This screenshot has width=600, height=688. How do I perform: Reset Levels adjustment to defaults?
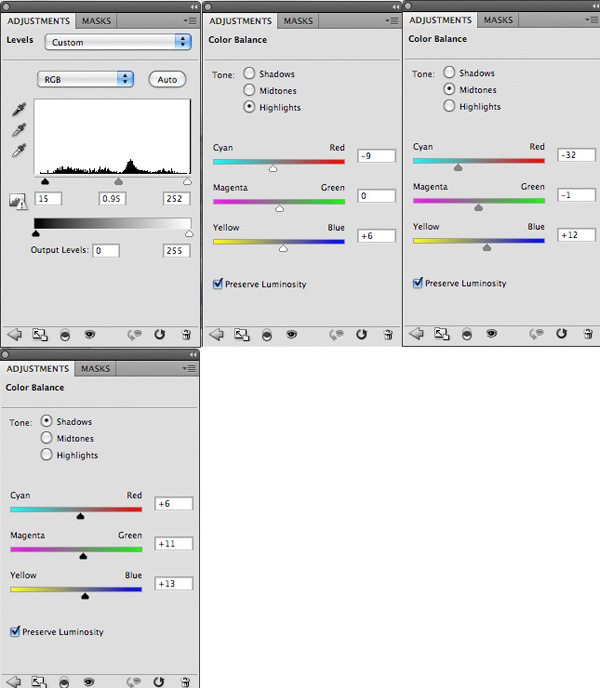[159, 335]
